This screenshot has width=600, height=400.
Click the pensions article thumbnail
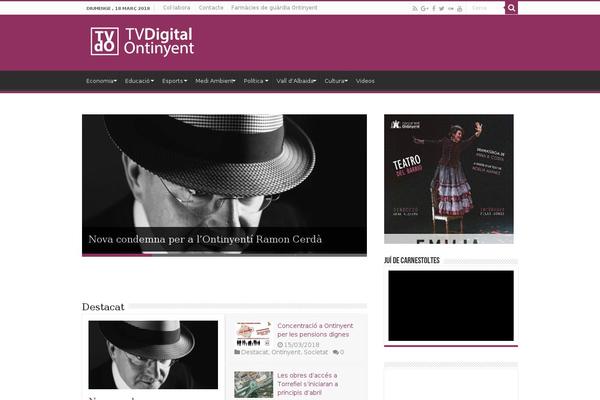[x=253, y=334]
